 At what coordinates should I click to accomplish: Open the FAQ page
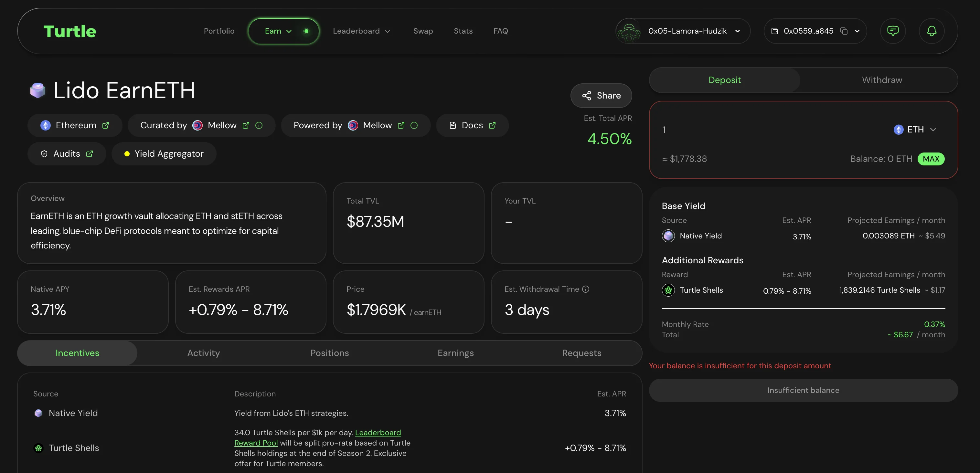501,31
